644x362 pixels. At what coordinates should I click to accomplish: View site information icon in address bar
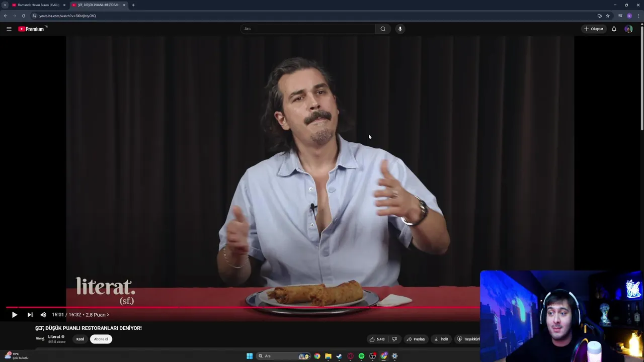34,16
